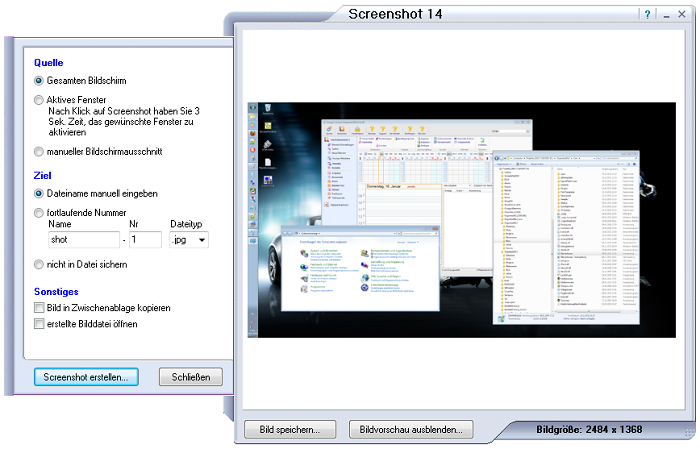
Task: Close the Screenshot 14 window
Action: pyautogui.click(x=682, y=14)
